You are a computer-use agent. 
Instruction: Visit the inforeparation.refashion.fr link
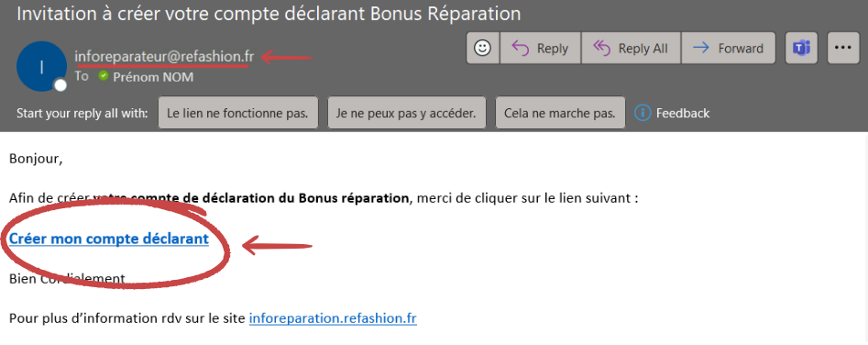[x=333, y=318]
